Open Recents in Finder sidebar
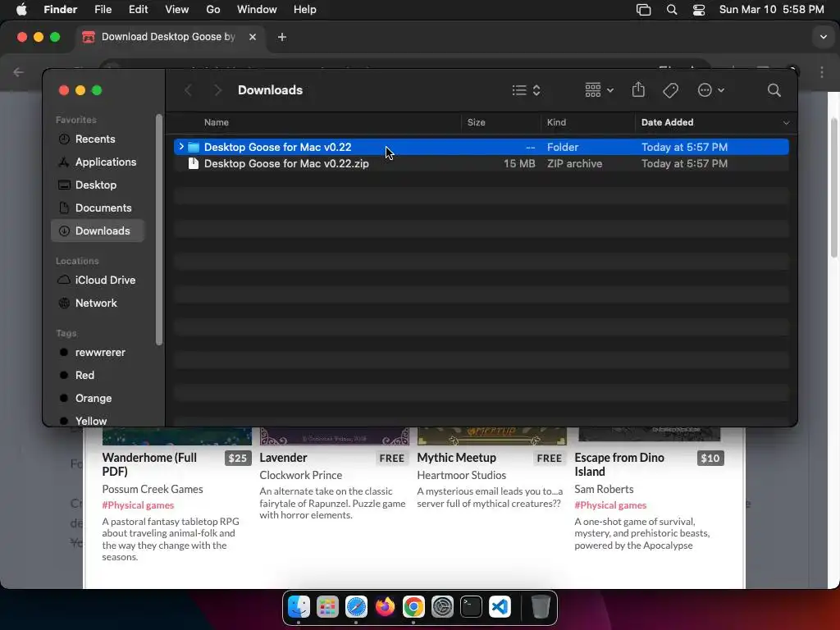The width and height of the screenshot is (840, 630). 95,139
